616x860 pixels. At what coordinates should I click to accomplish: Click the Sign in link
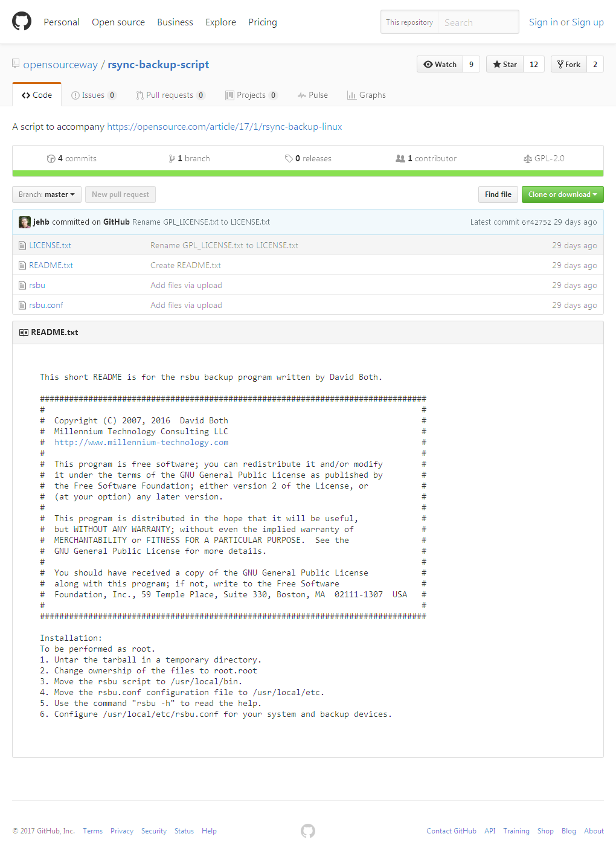[x=544, y=22]
